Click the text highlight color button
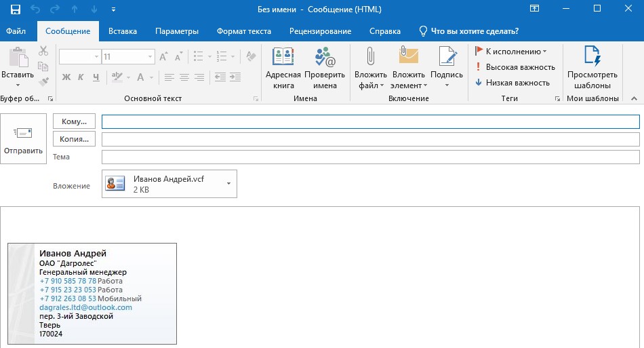Screen dimensions: 644x348 (117, 77)
